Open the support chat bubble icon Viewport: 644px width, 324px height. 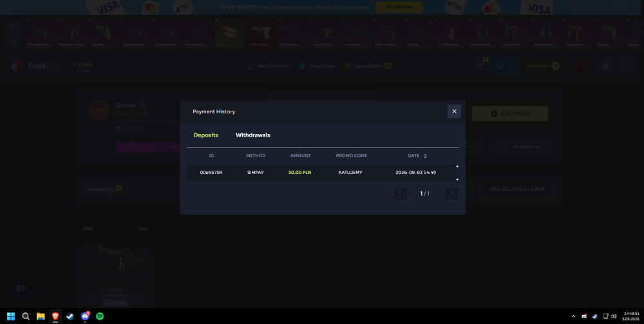click(x=21, y=289)
